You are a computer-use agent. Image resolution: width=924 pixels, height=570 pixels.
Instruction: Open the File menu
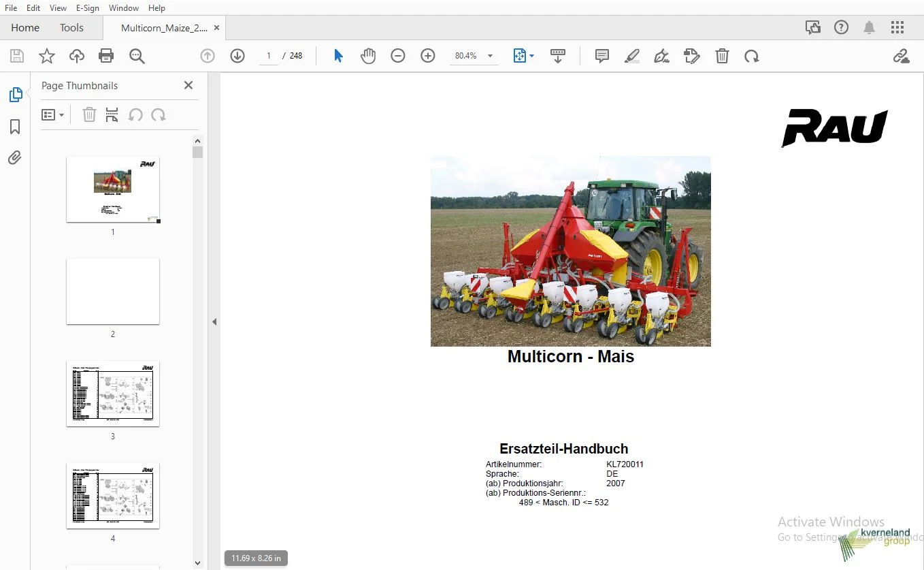tap(11, 7)
